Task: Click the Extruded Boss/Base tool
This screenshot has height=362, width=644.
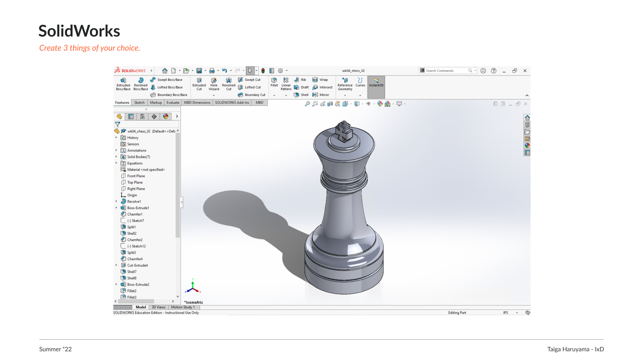Action: (x=123, y=83)
